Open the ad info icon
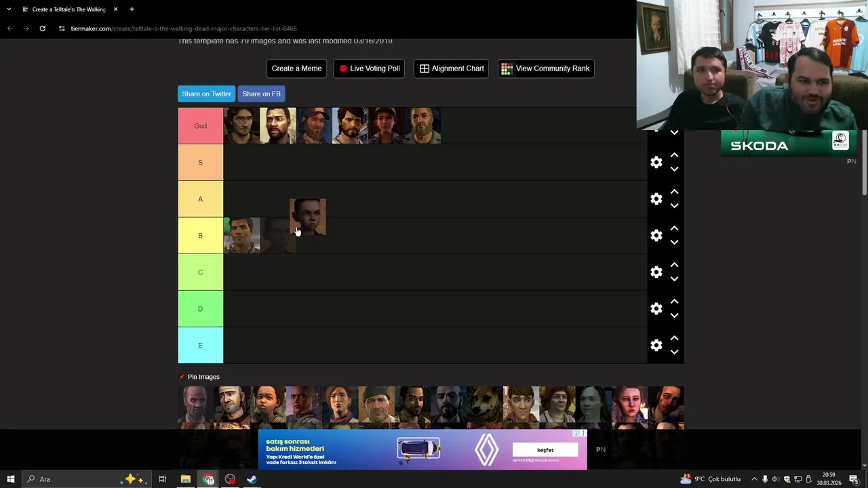The image size is (868, 488). [576, 434]
